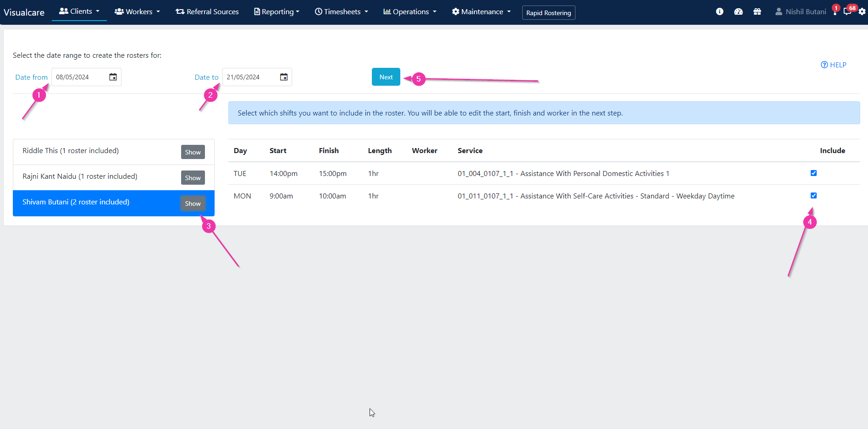Viewport: 868px width, 429px height.
Task: Open calendar picker for Date from
Action: coord(113,77)
